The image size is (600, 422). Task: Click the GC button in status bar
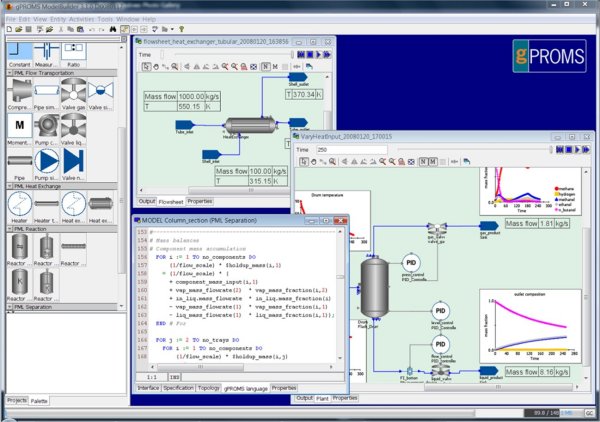click(589, 413)
